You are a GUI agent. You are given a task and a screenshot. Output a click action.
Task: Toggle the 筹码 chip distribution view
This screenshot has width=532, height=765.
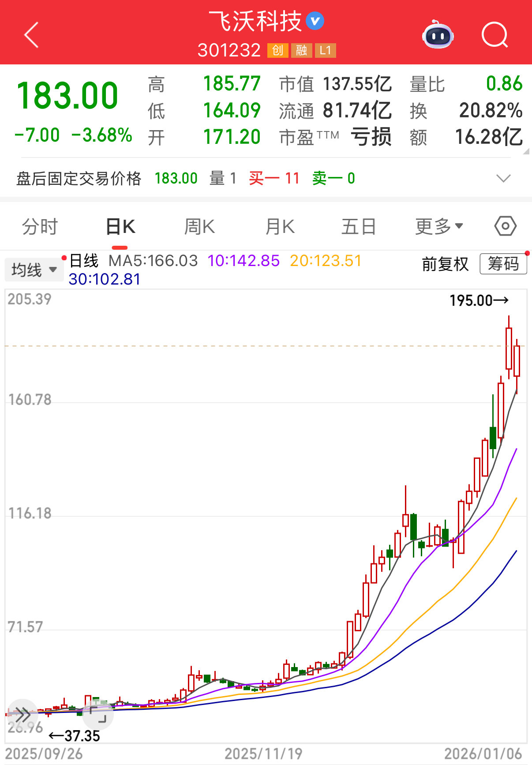(x=503, y=264)
